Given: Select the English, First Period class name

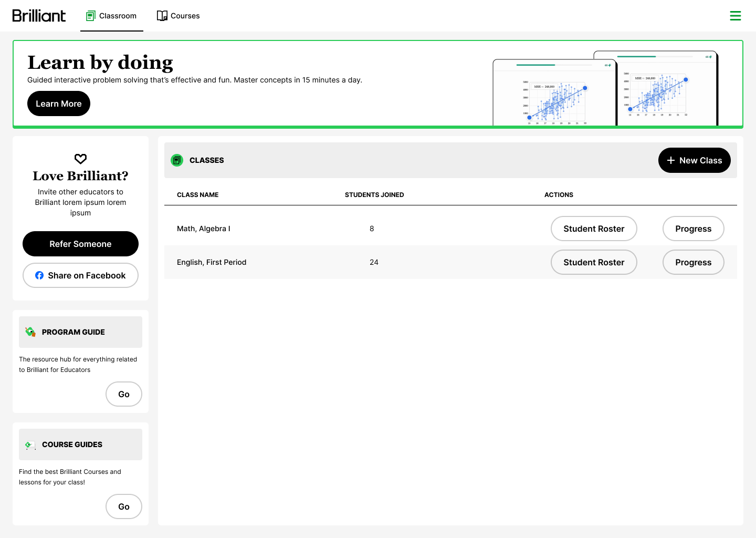Looking at the screenshot, I should click(x=212, y=262).
